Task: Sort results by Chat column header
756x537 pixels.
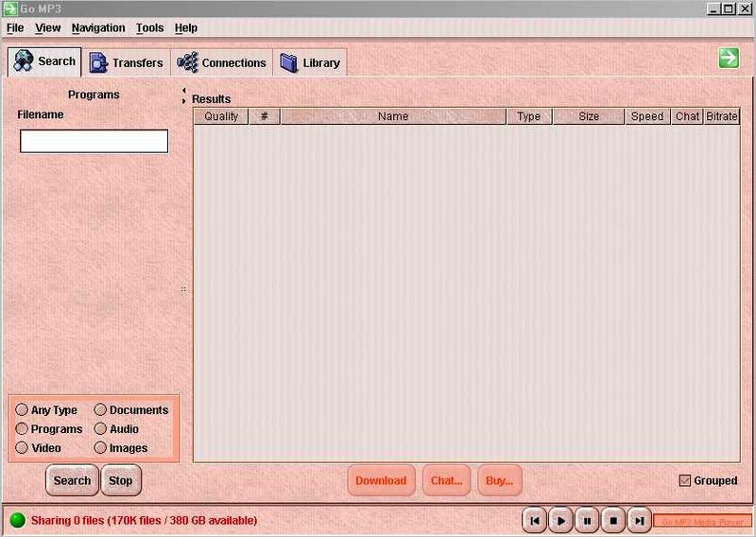Action: [687, 116]
